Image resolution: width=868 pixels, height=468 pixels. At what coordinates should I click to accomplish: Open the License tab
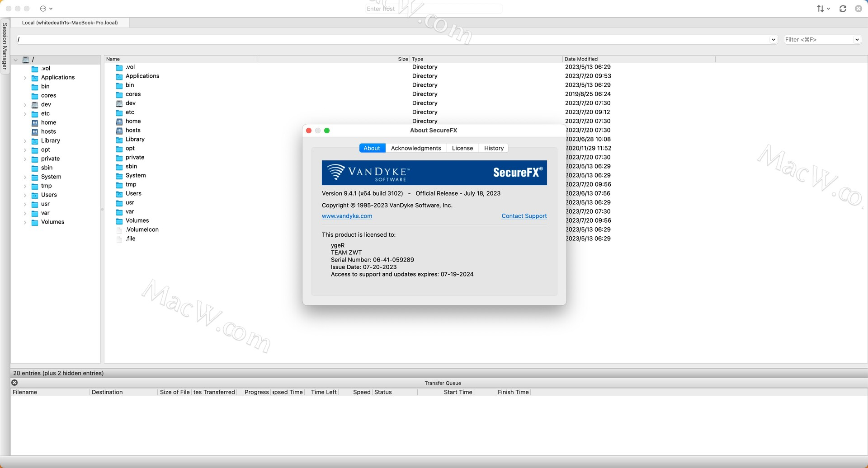click(x=462, y=148)
